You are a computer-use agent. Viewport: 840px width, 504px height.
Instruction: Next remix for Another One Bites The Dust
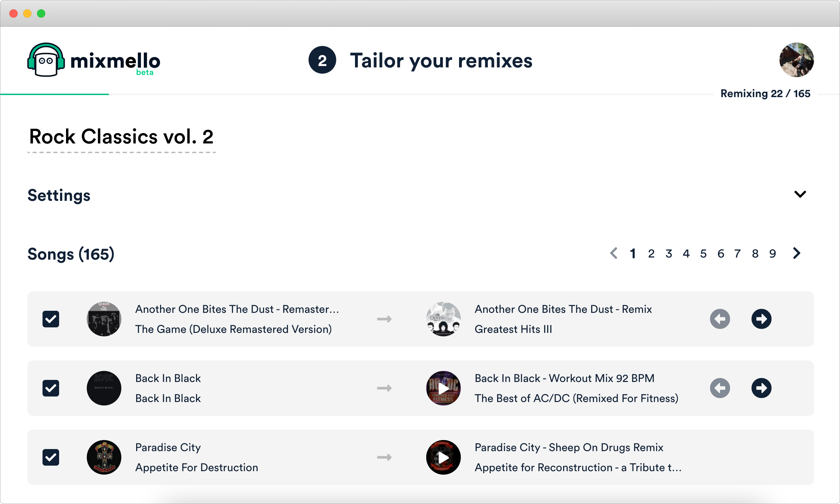pos(761,319)
